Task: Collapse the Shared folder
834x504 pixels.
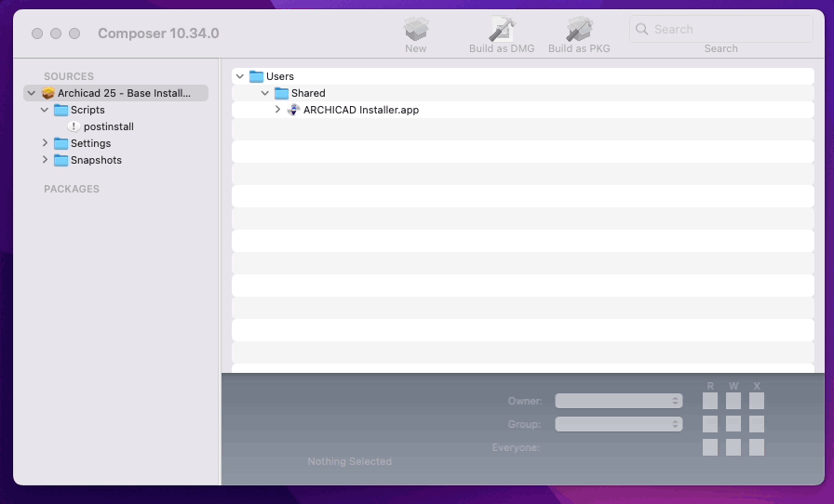Action: tap(265, 93)
